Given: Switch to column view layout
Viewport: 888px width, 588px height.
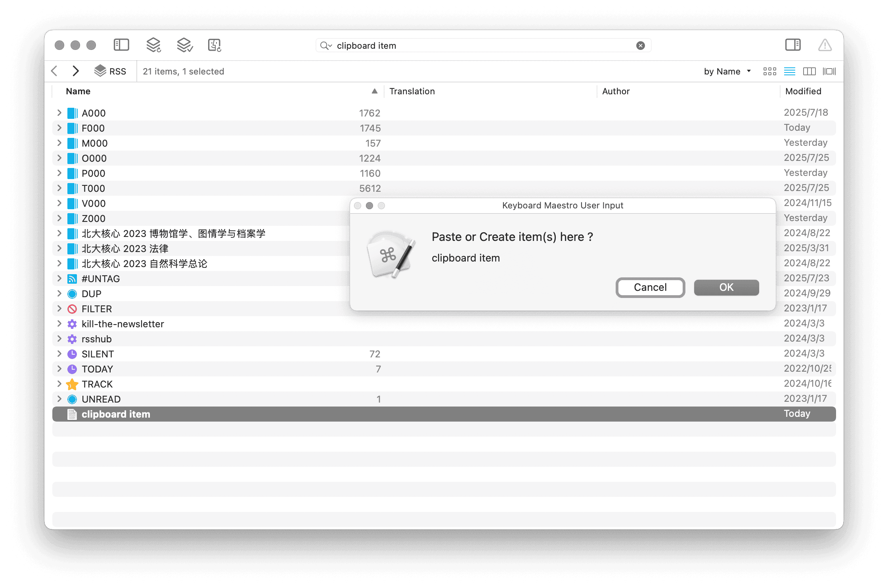Looking at the screenshot, I should coord(809,71).
